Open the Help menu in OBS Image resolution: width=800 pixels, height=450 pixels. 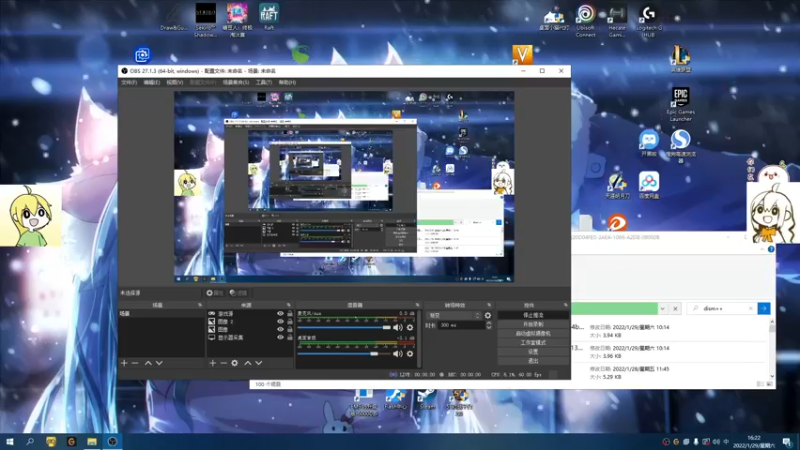pyautogui.click(x=287, y=82)
